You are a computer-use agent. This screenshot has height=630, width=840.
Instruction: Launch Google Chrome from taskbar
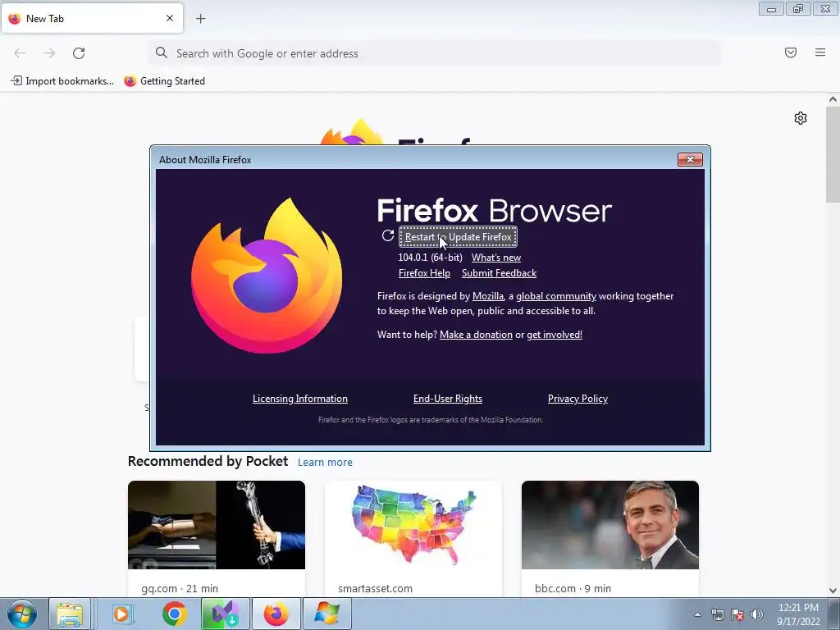[x=175, y=614]
